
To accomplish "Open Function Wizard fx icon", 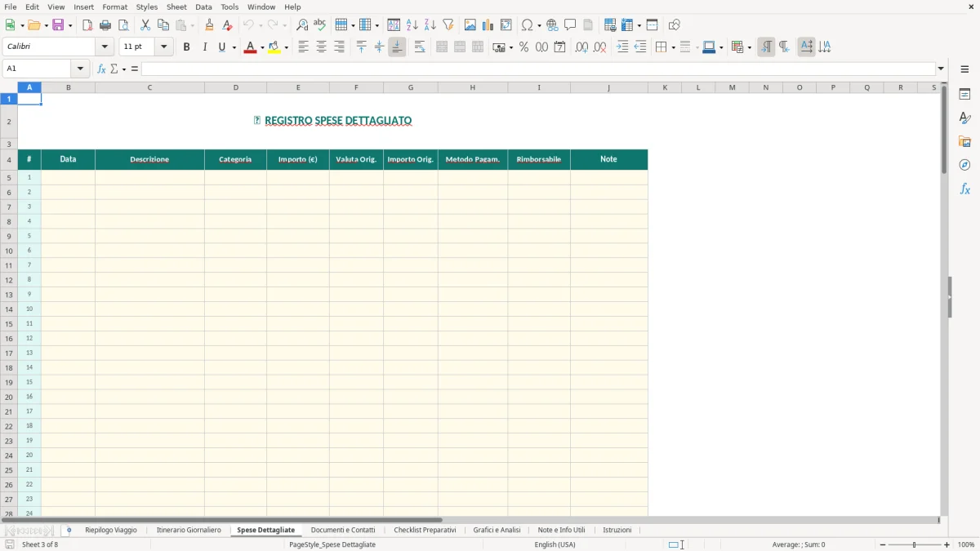I will [x=101, y=69].
